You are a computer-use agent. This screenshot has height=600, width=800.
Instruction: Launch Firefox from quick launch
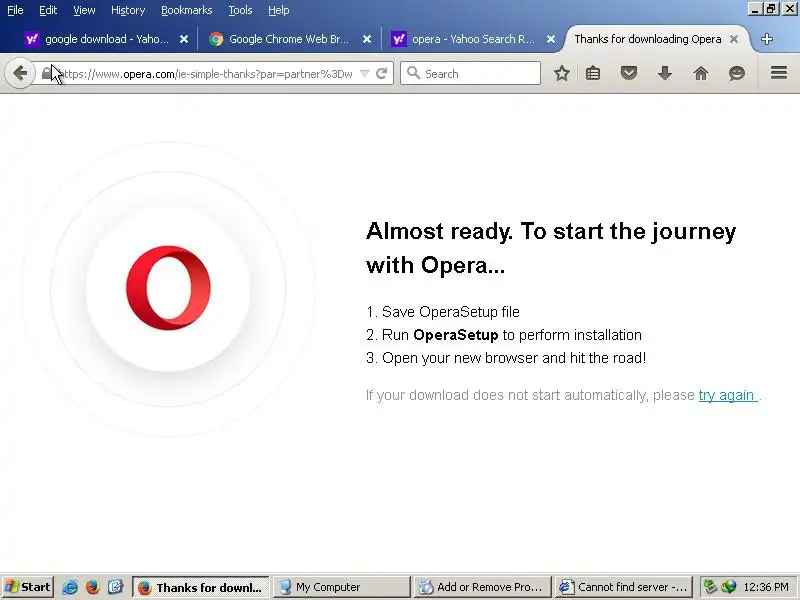pyautogui.click(x=92, y=587)
